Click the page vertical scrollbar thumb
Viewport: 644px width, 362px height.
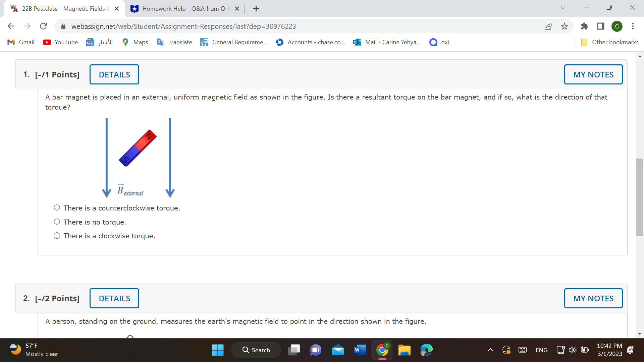(640, 198)
